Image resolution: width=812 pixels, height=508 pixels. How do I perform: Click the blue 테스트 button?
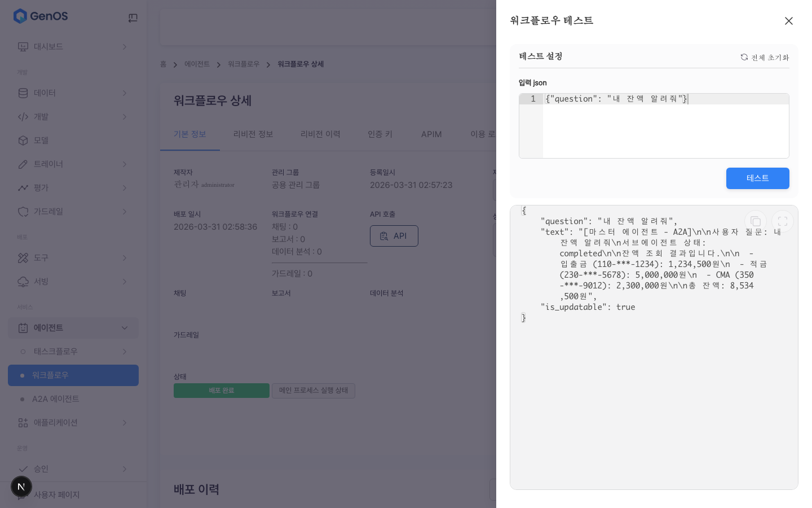tap(758, 178)
